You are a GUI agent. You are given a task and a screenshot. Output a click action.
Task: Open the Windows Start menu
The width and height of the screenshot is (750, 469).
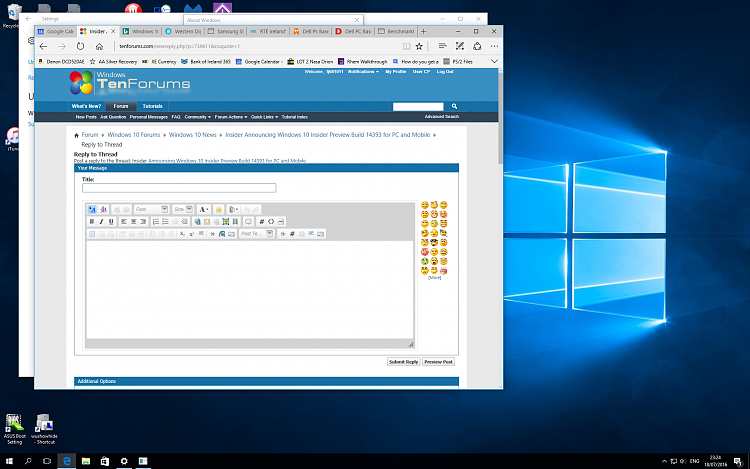click(x=9, y=461)
